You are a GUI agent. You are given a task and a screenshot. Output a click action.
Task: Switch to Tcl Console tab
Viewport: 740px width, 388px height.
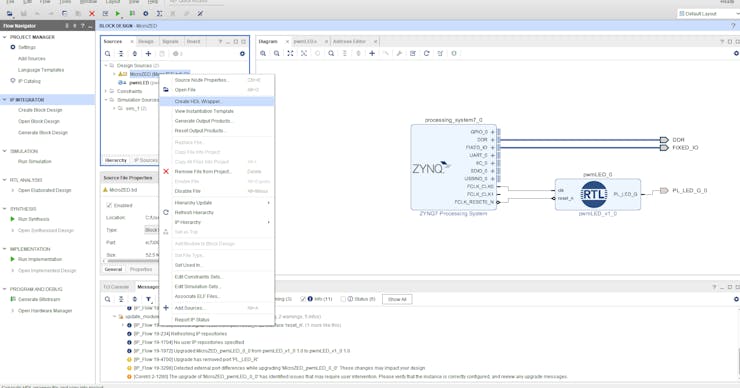point(116,287)
